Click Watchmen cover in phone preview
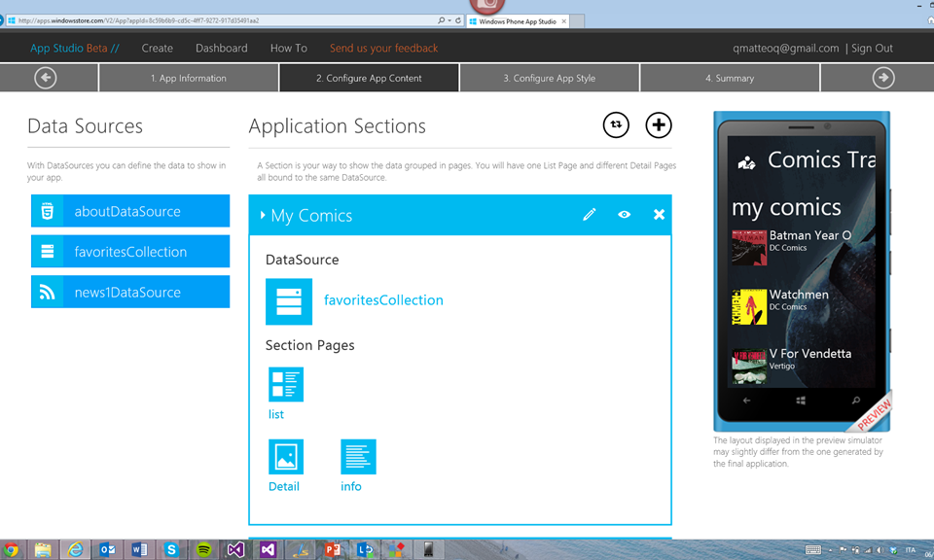This screenshot has width=934, height=560. click(749, 306)
